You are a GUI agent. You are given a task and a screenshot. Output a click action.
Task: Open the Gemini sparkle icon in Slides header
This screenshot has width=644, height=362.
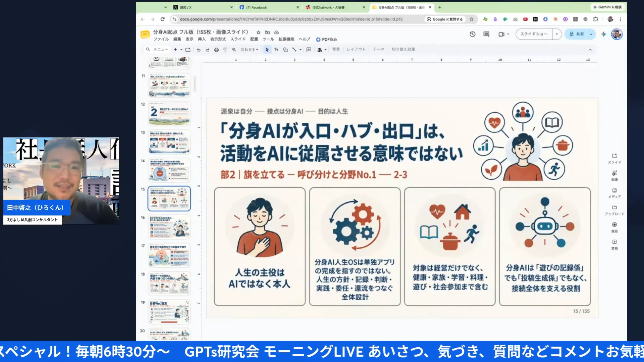tap(603, 34)
